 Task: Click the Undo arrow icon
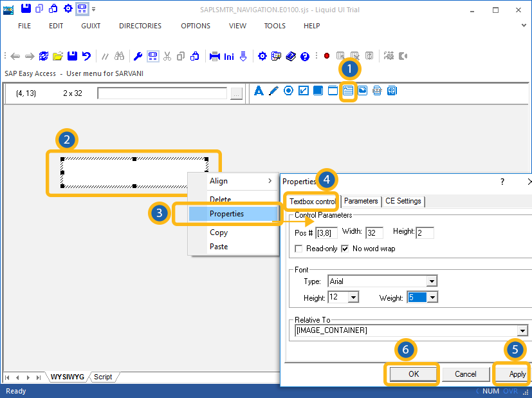86,57
